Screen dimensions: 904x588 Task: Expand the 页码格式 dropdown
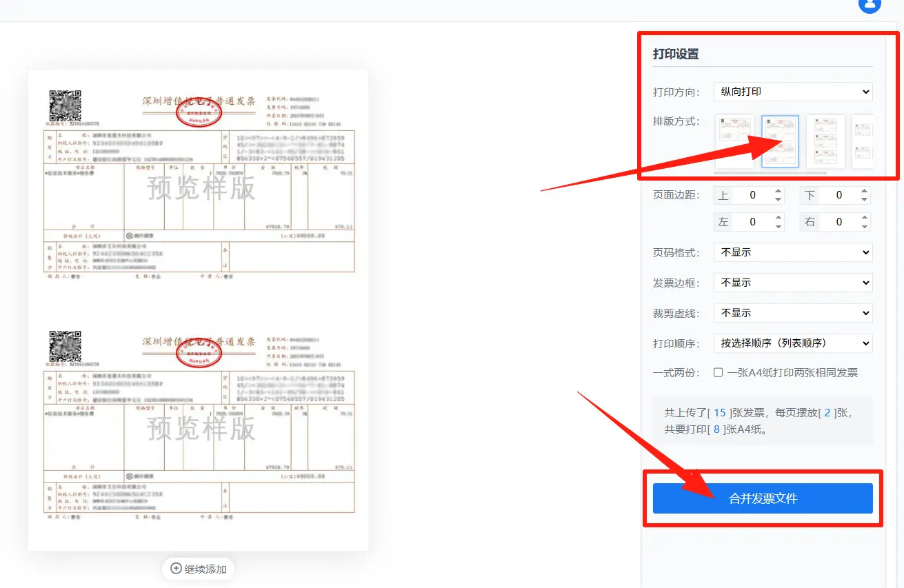[x=793, y=252]
